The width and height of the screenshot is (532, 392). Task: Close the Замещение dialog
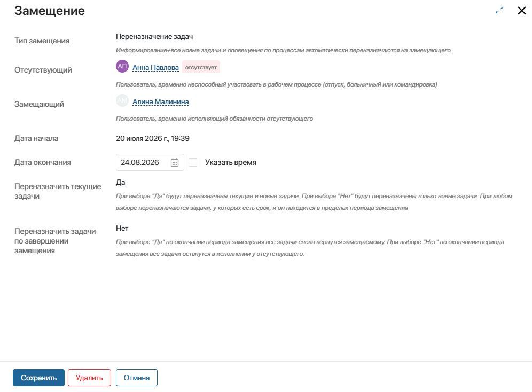(x=522, y=11)
